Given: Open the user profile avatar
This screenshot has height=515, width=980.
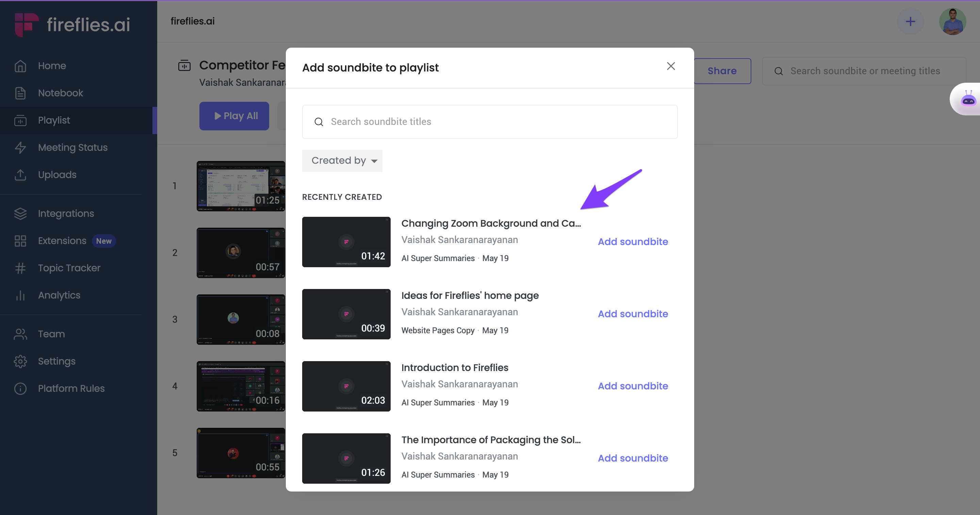Looking at the screenshot, I should point(953,21).
